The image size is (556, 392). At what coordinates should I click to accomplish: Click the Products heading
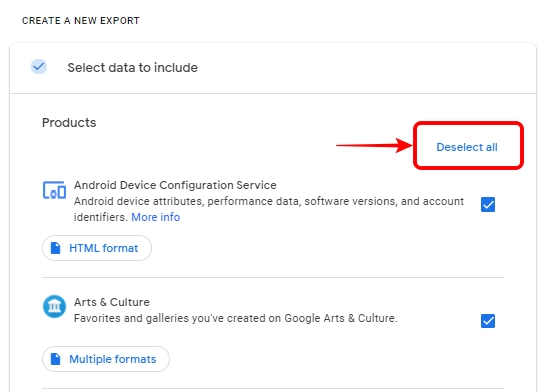pos(69,123)
